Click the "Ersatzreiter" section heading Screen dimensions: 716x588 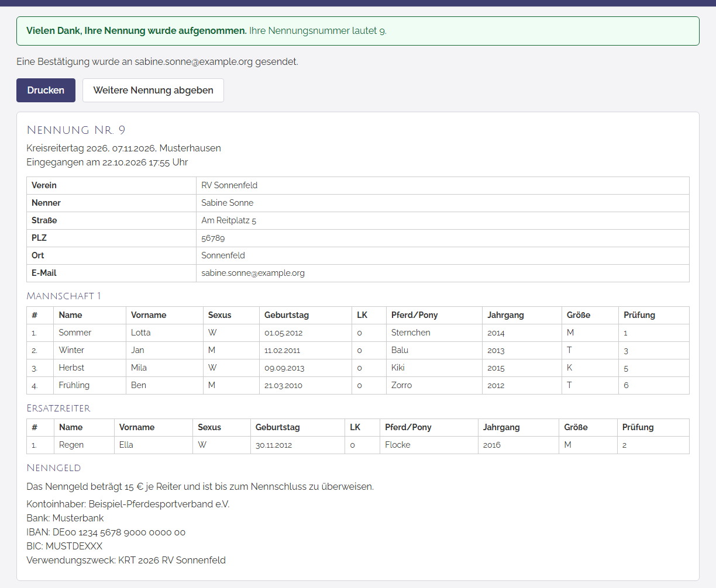point(58,408)
